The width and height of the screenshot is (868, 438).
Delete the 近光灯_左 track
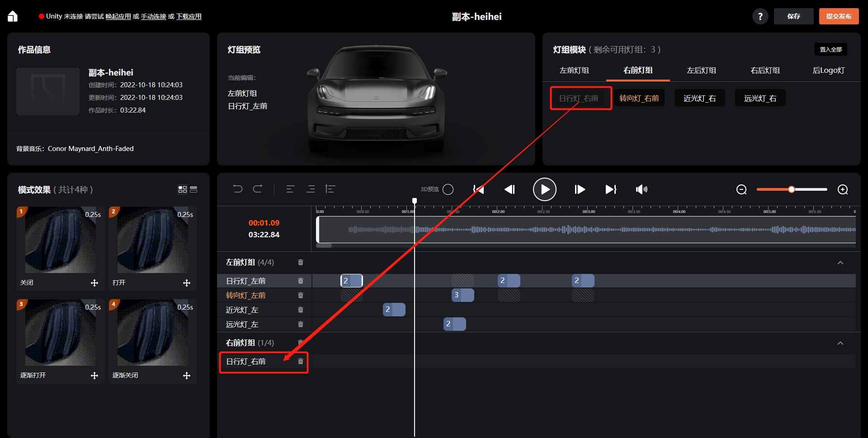pyautogui.click(x=301, y=310)
